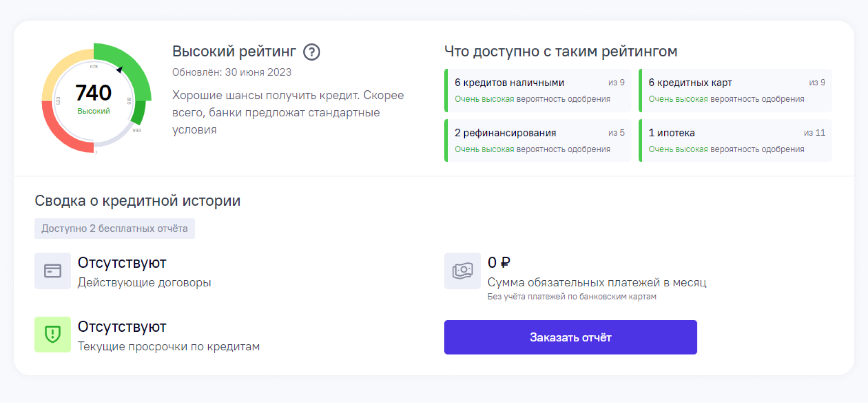868x403 pixels.
Task: Click the credit card icon for active contracts
Action: pos(53,271)
